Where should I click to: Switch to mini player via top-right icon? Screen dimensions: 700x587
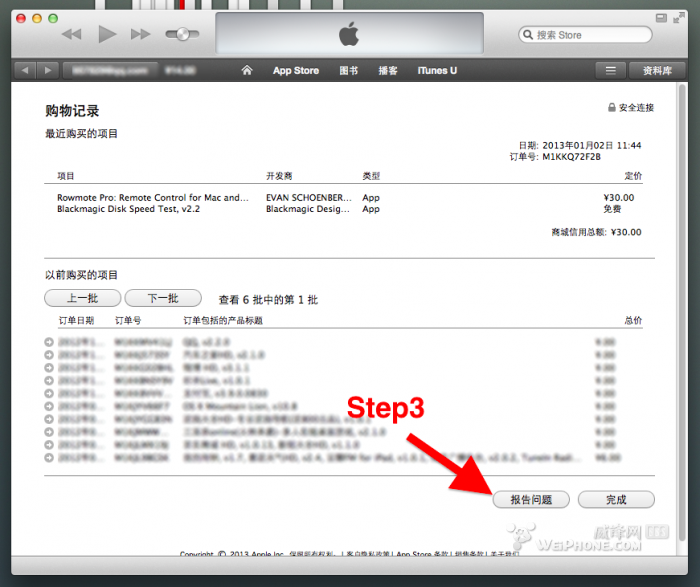click(x=661, y=18)
